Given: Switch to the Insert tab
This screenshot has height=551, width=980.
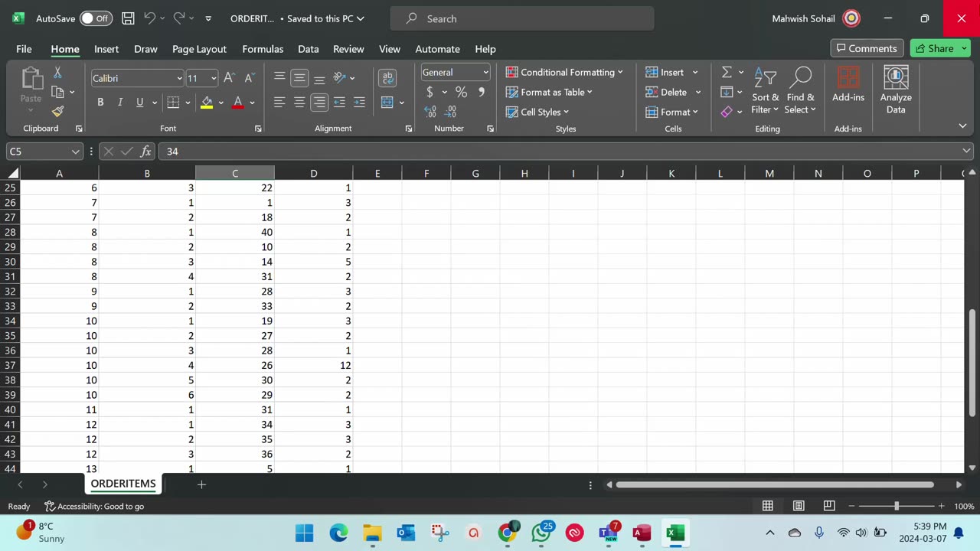Looking at the screenshot, I should (x=106, y=49).
